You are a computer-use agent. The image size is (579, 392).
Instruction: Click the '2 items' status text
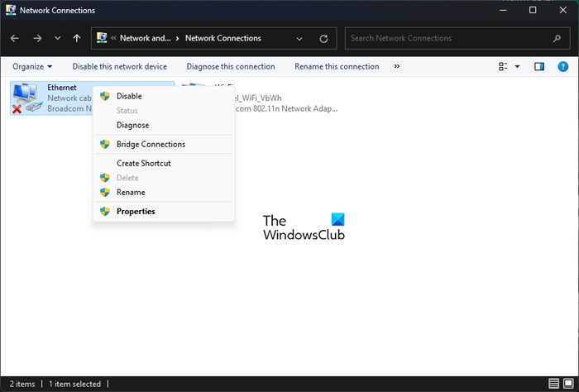pyautogui.click(x=22, y=384)
